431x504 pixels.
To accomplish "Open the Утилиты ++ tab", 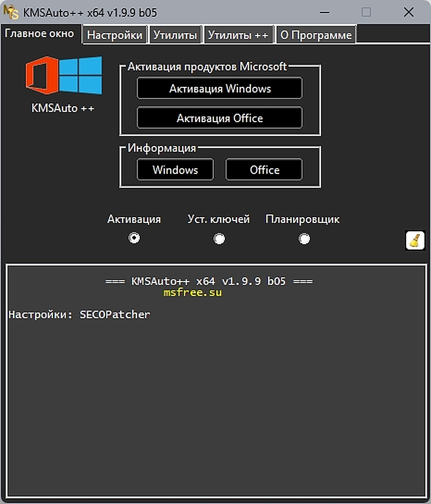I will (x=238, y=35).
